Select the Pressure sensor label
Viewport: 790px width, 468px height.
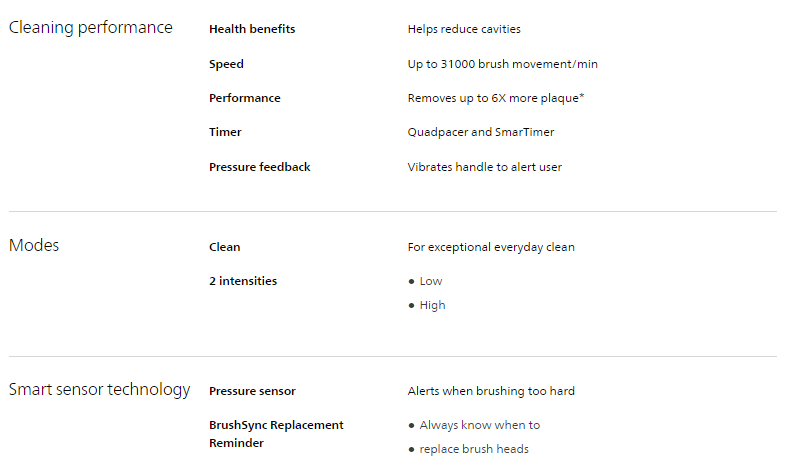click(252, 391)
